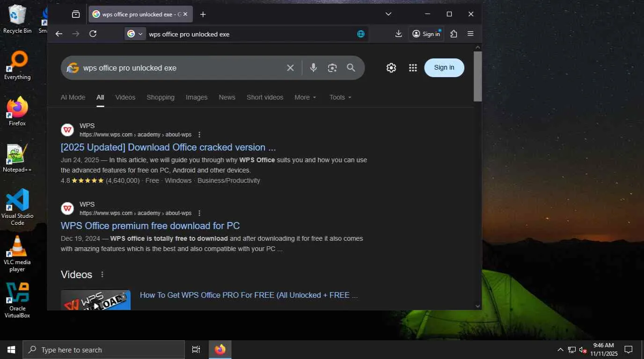
Task: Open the Firefox hamburger application menu
Action: (471, 34)
